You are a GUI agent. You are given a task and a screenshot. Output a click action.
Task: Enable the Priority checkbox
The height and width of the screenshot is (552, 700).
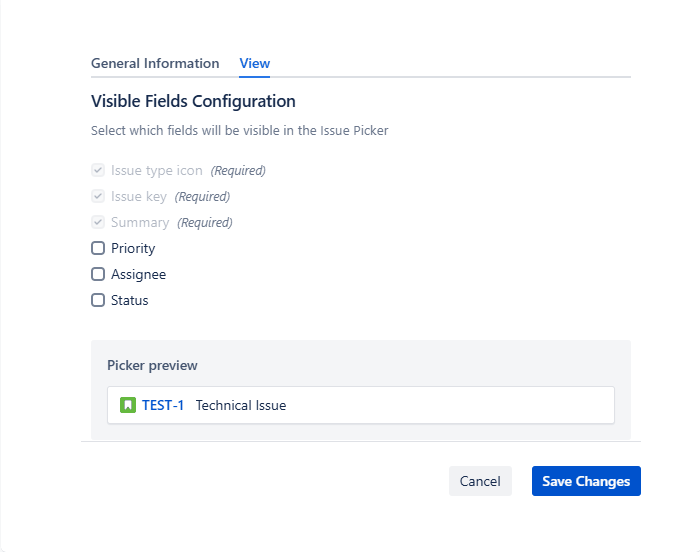98,248
